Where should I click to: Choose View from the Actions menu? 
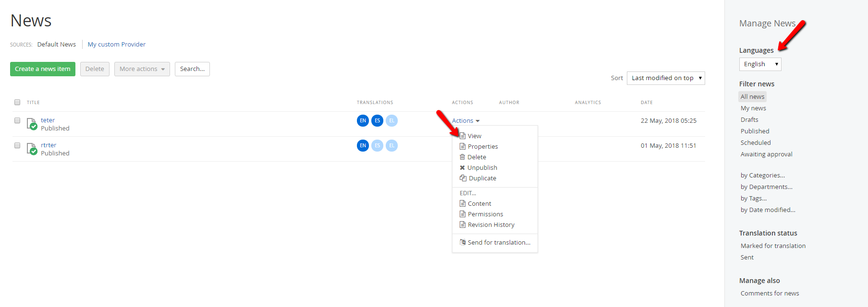click(475, 136)
